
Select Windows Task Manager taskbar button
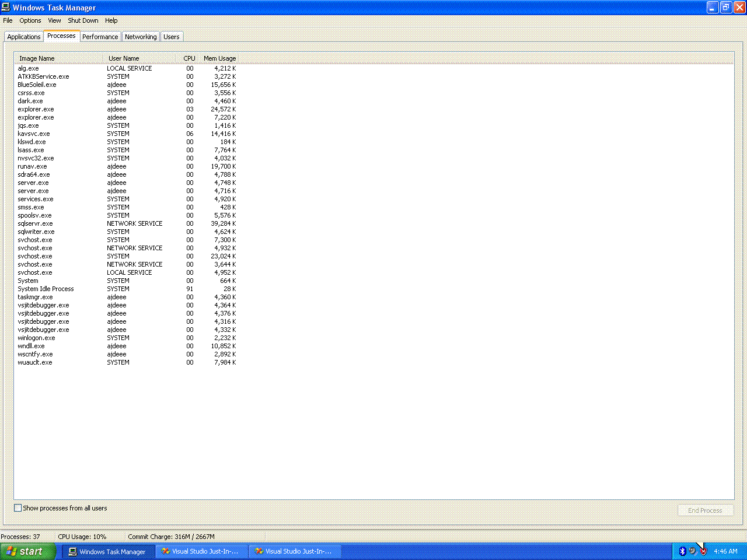click(x=109, y=551)
